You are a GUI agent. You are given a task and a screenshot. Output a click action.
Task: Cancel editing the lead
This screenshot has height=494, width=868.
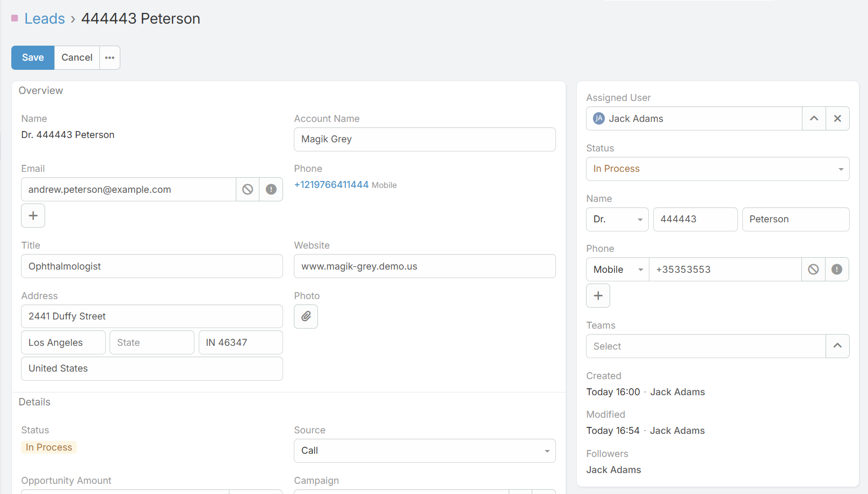coord(77,57)
